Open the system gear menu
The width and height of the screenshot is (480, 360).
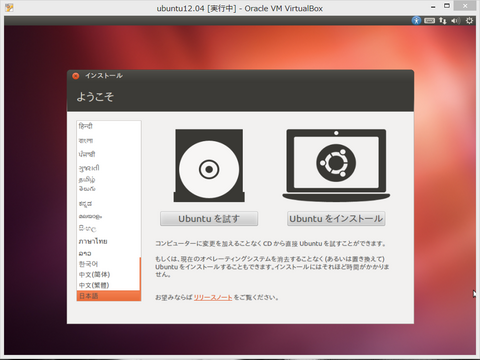[x=469, y=21]
